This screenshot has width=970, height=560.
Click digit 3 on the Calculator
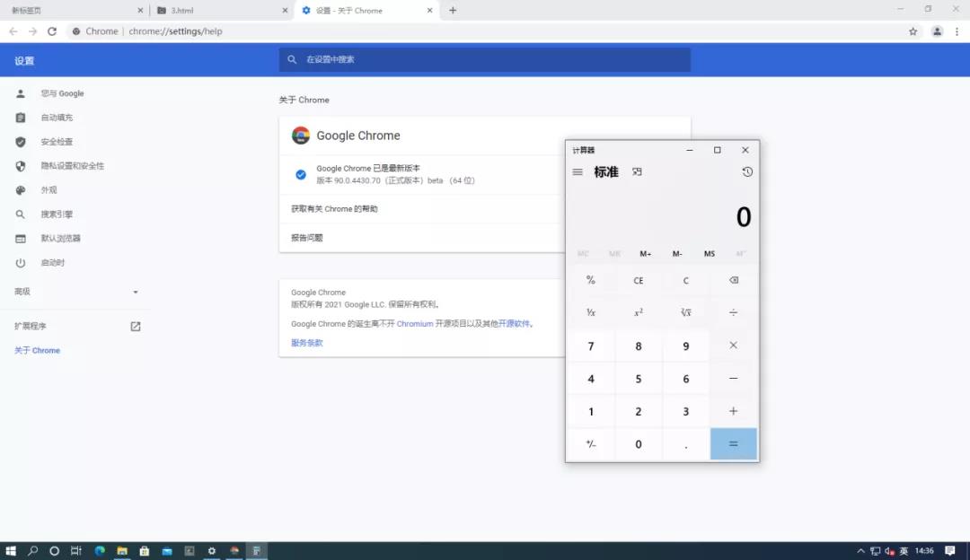(685, 411)
